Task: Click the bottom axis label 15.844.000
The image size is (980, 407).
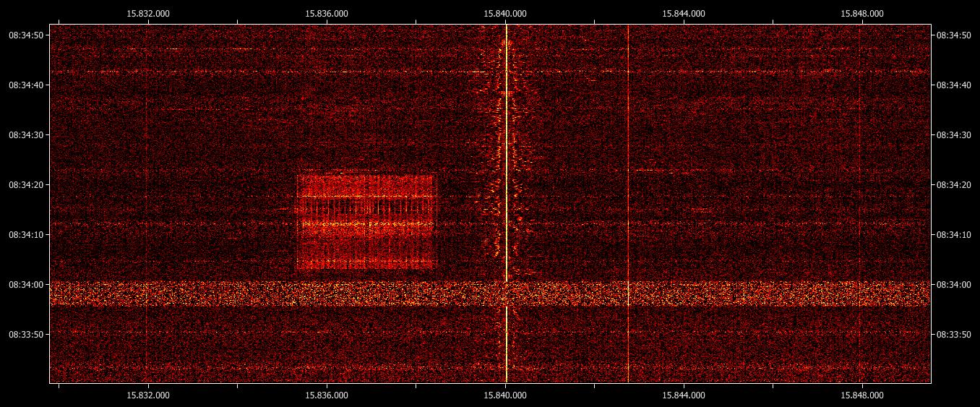Action: pyautogui.click(x=684, y=395)
